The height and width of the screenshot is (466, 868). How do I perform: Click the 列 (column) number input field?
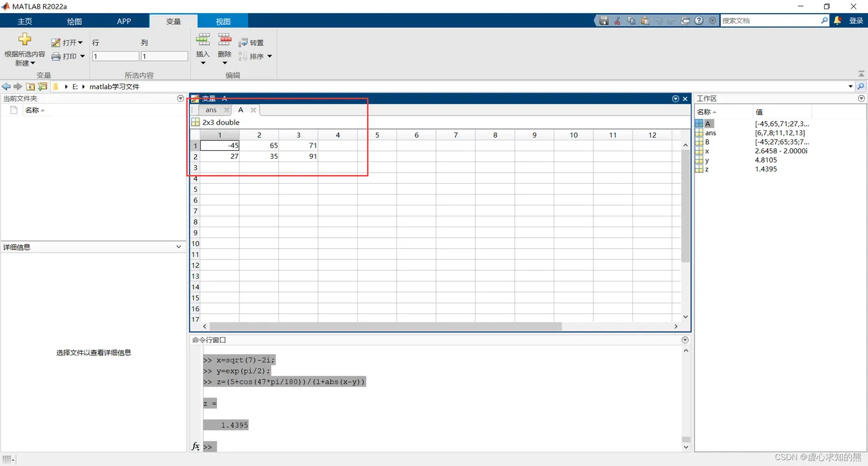(x=164, y=56)
